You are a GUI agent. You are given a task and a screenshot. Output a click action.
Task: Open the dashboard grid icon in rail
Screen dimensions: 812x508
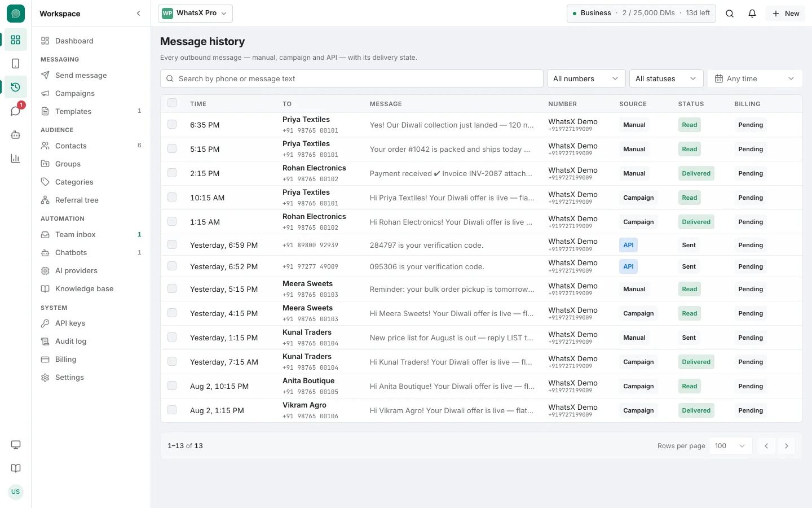pyautogui.click(x=15, y=40)
